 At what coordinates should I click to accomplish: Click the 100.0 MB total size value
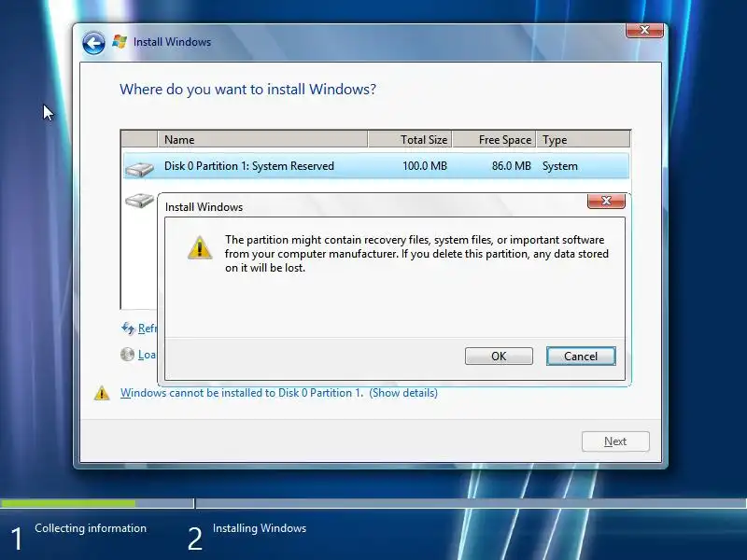point(425,166)
